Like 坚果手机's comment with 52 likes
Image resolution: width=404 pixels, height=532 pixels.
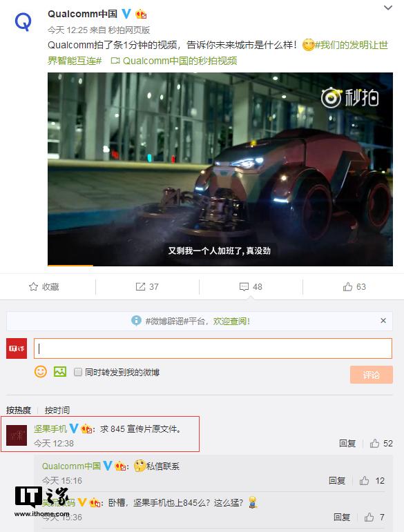[x=374, y=443]
